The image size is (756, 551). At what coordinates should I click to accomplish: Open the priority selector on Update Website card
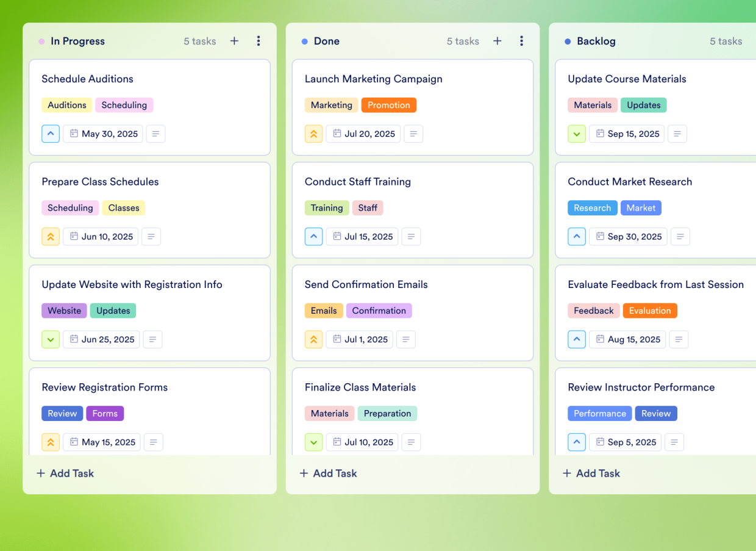coord(51,339)
